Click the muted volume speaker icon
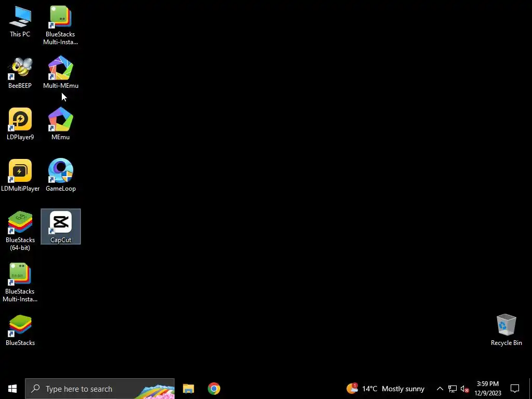The width and height of the screenshot is (532, 399). [464, 389]
